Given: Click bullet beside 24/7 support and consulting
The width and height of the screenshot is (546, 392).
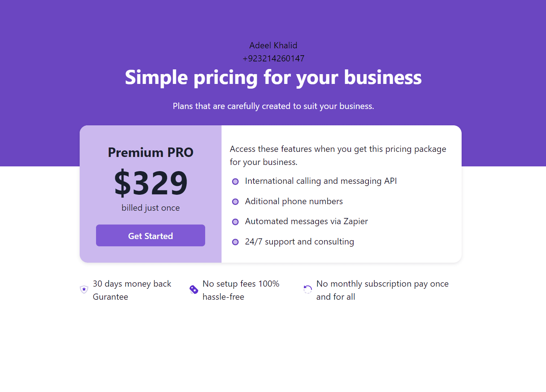Looking at the screenshot, I should (x=235, y=242).
